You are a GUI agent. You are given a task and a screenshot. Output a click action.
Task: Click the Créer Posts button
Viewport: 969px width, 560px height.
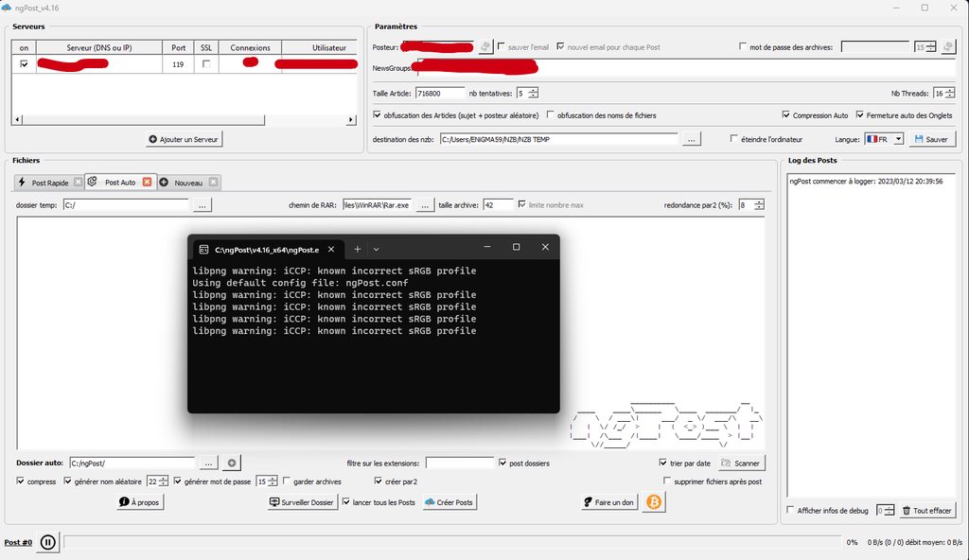[x=449, y=502]
